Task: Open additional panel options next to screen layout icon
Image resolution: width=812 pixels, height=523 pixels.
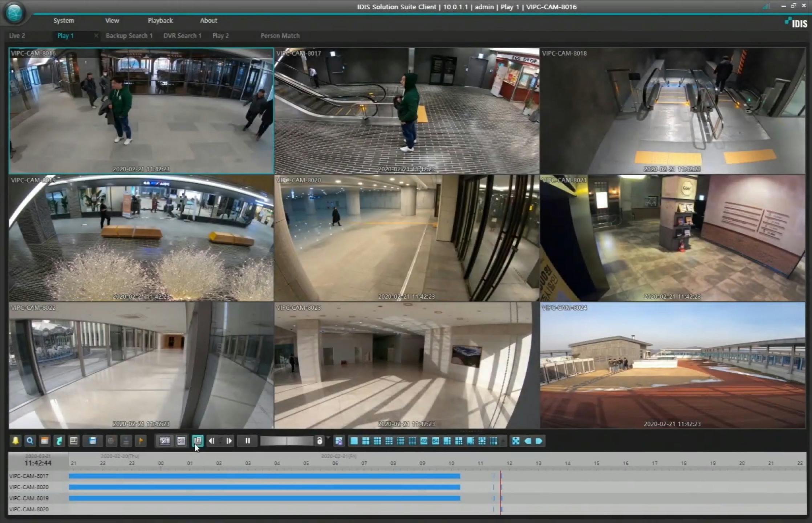Action: pyautogui.click(x=181, y=441)
